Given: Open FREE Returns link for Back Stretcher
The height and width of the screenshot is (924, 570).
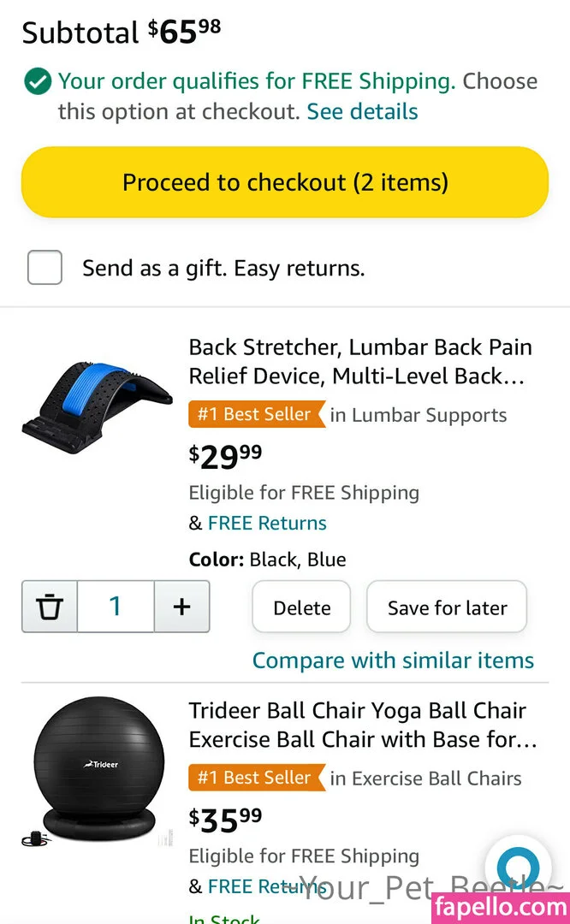Looking at the screenshot, I should click(267, 523).
